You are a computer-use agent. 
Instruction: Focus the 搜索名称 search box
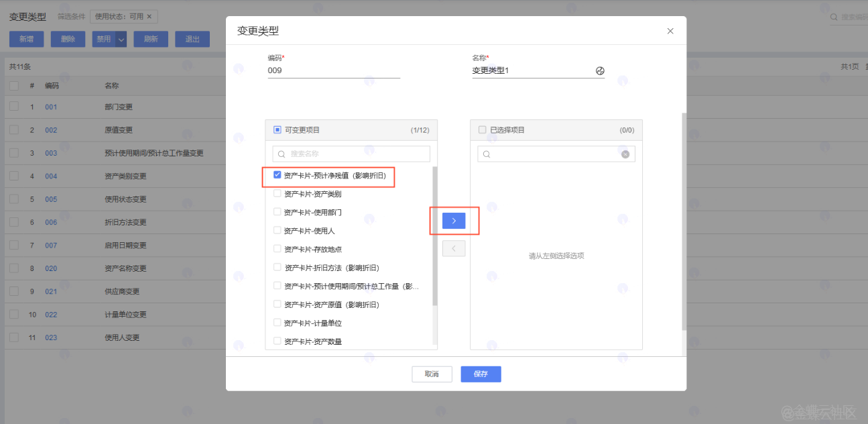pos(351,154)
